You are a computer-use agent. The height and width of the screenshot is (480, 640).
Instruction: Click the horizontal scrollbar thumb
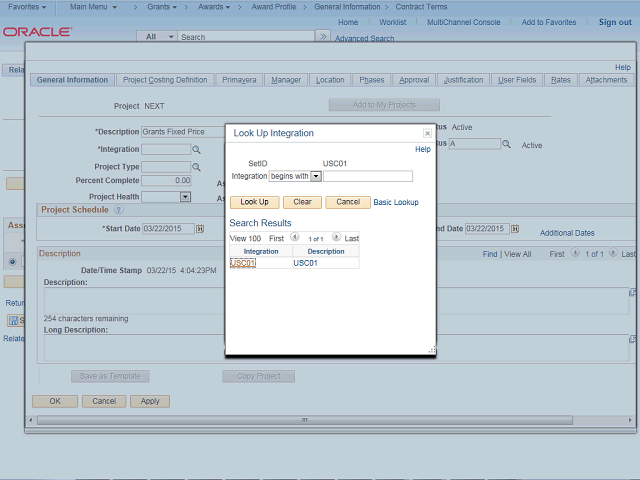pyautogui.click(x=305, y=420)
